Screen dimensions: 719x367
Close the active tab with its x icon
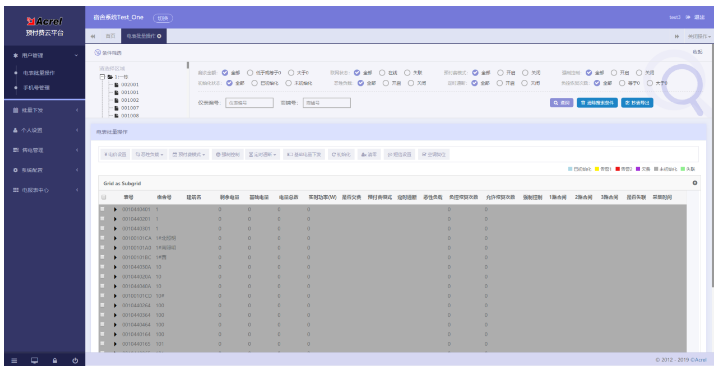[159, 36]
